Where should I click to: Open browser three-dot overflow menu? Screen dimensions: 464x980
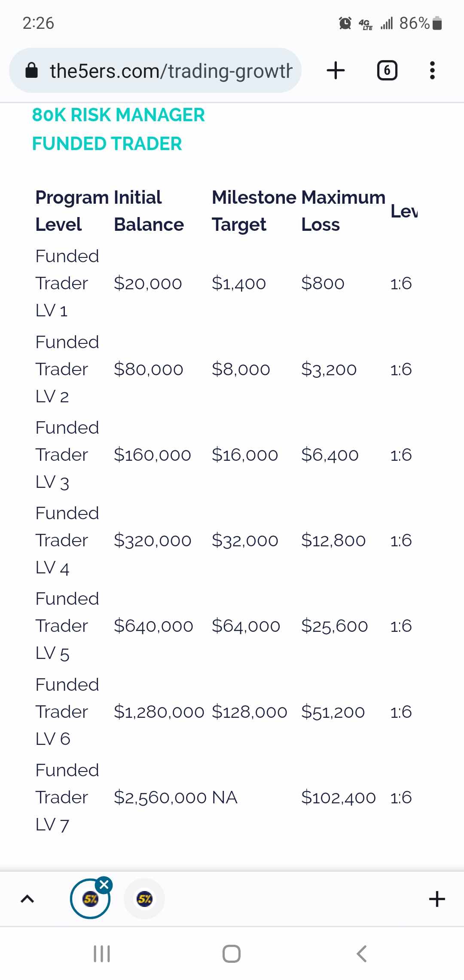click(432, 70)
